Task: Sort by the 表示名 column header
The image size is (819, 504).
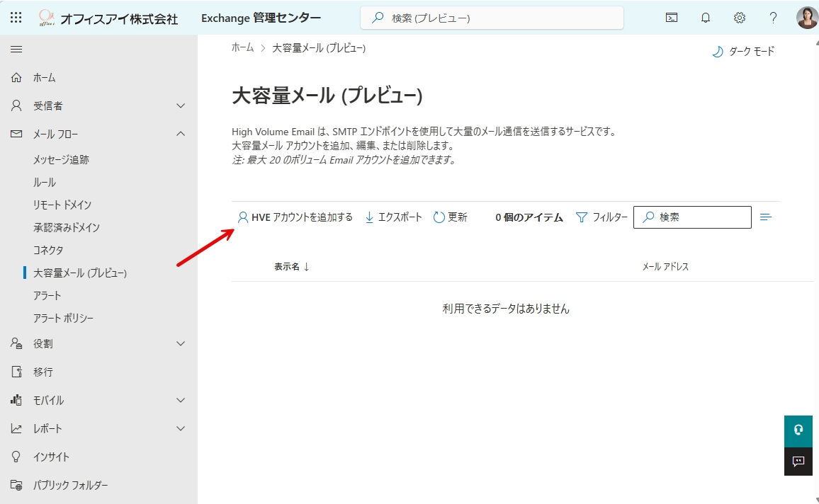Action: (x=291, y=267)
